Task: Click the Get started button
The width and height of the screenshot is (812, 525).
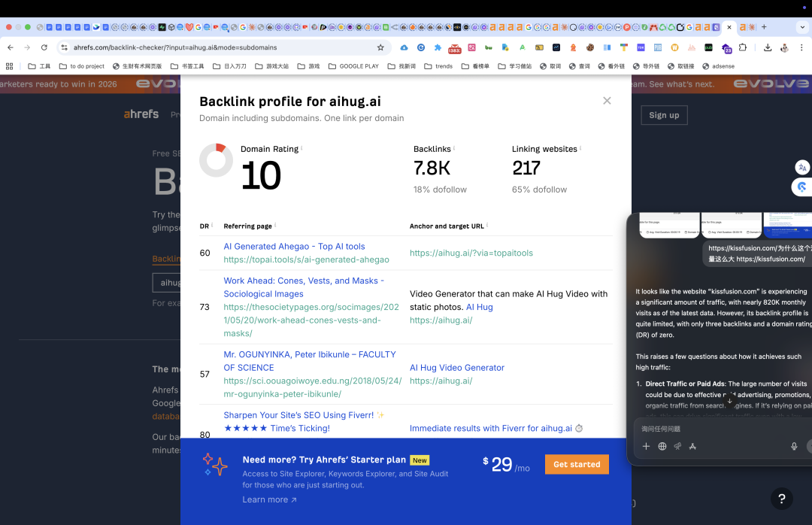Action: [577, 464]
